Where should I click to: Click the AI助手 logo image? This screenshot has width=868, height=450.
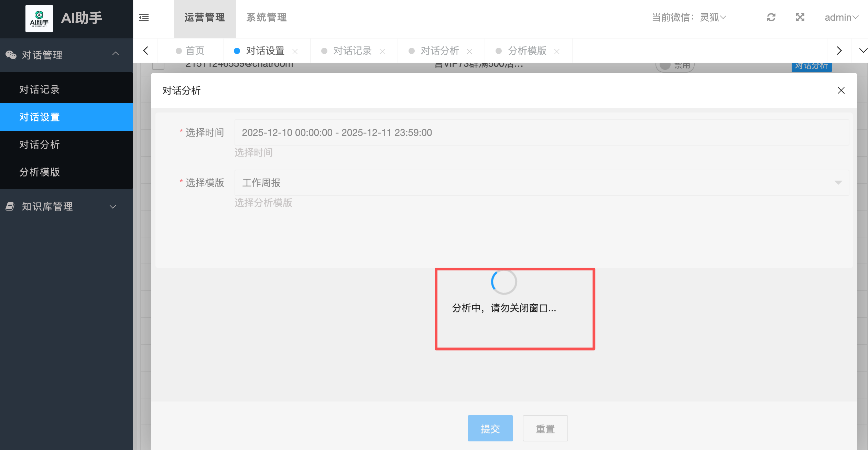tap(39, 19)
